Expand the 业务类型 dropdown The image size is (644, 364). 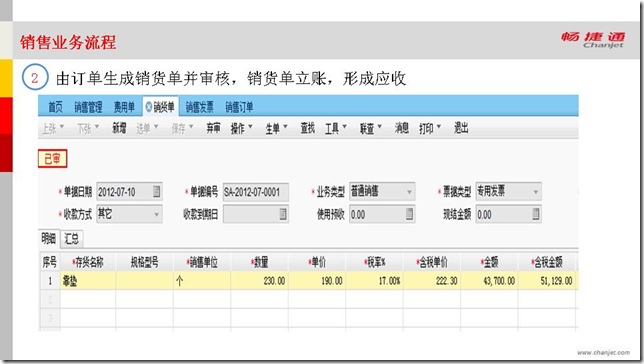(x=409, y=192)
